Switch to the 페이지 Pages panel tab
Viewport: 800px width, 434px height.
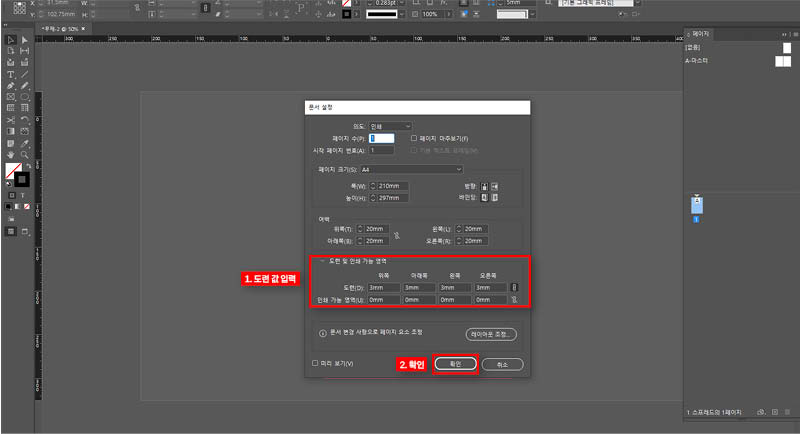click(700, 34)
